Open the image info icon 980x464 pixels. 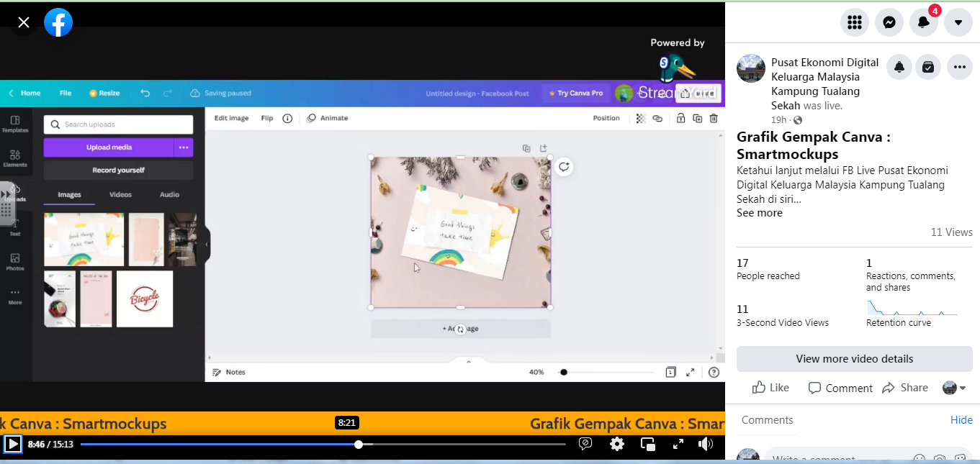pyautogui.click(x=287, y=118)
